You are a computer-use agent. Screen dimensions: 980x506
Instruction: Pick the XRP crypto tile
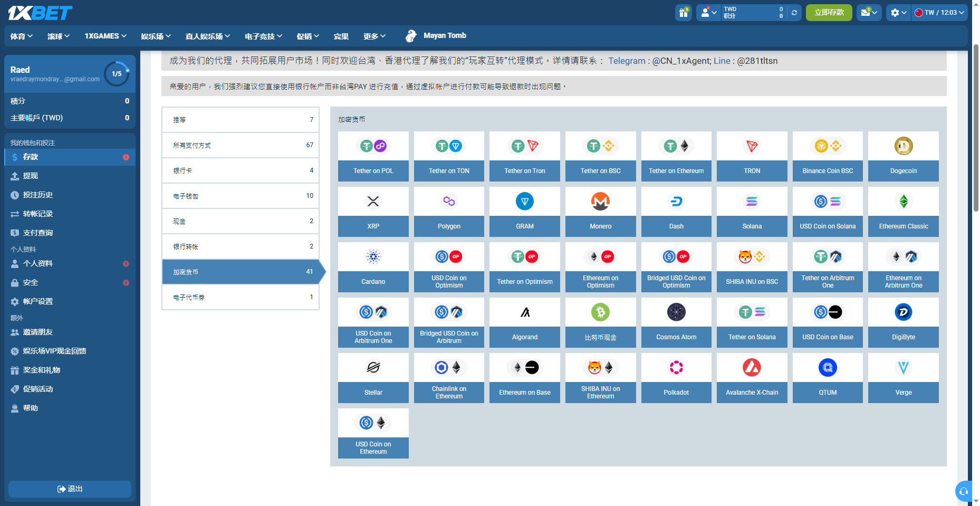click(373, 212)
